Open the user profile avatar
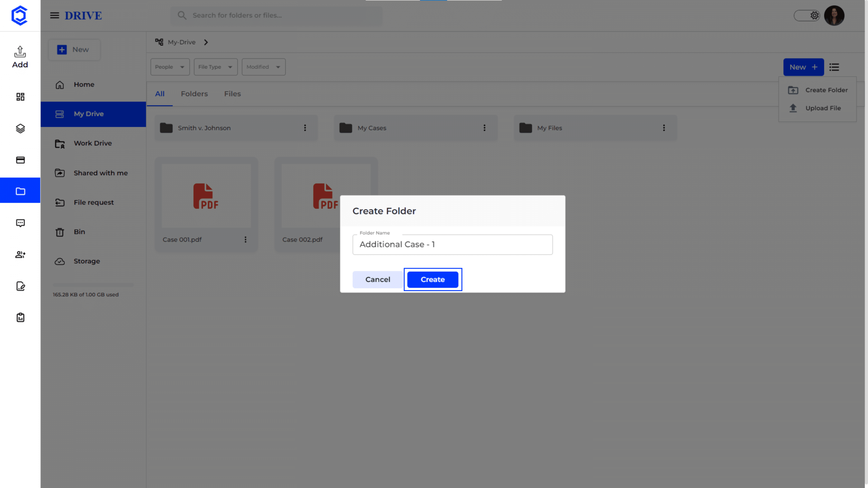The image size is (868, 488). coord(834,15)
